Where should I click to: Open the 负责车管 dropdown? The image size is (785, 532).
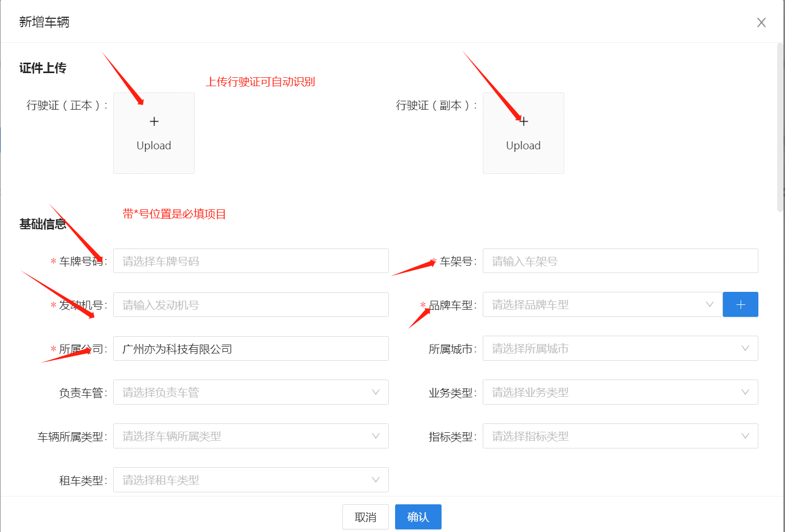tap(251, 392)
